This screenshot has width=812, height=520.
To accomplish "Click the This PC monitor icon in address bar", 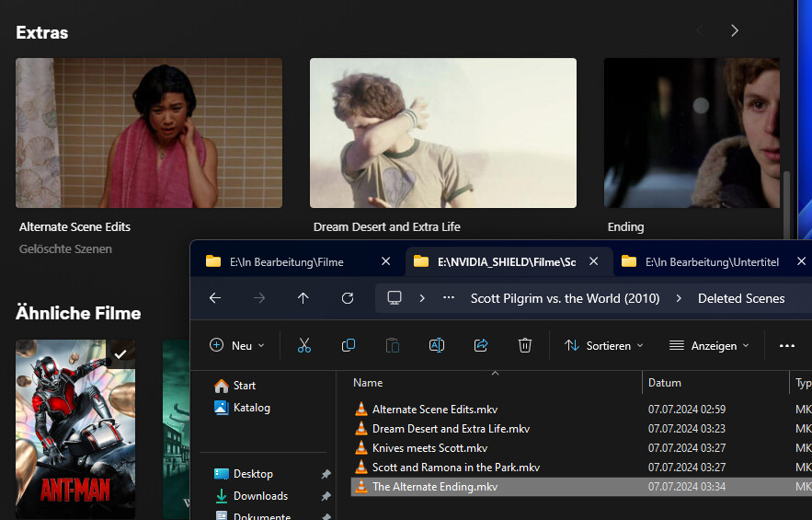I will [x=395, y=298].
